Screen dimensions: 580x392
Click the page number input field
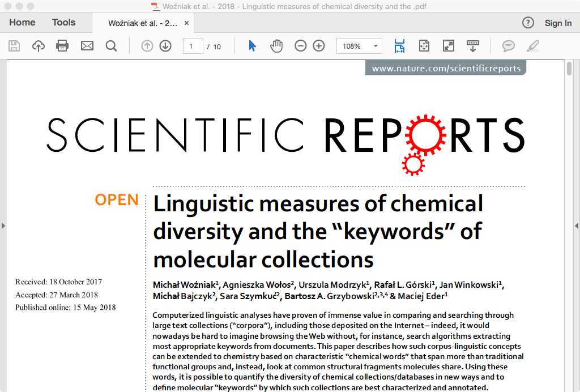[193, 46]
